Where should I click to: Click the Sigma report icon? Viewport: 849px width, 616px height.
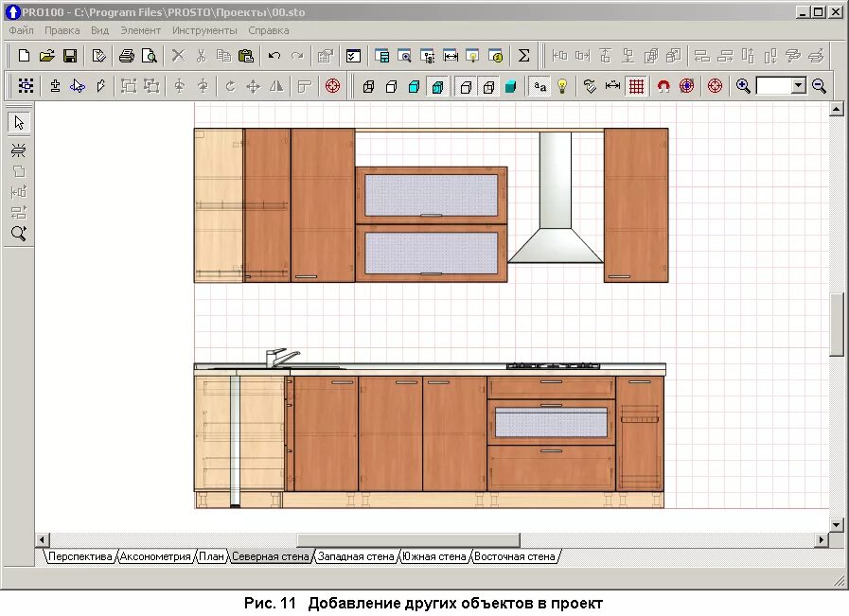coord(523,56)
